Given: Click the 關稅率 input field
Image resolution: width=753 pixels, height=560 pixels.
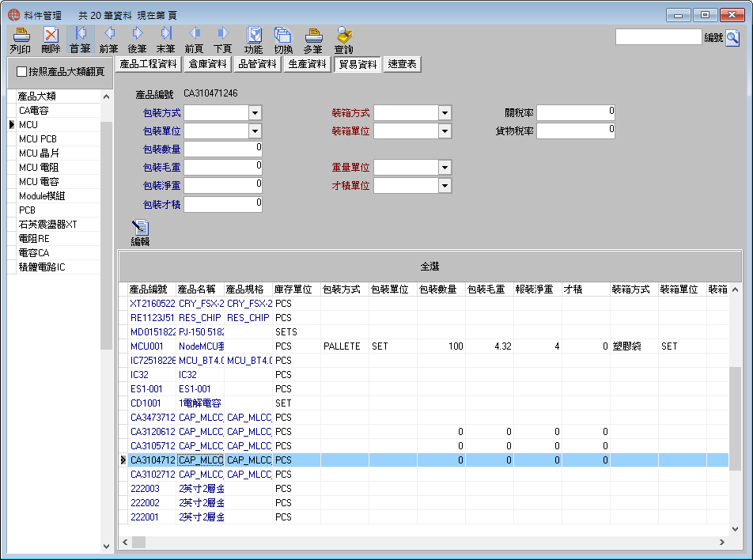Looking at the screenshot, I should click(x=575, y=113).
